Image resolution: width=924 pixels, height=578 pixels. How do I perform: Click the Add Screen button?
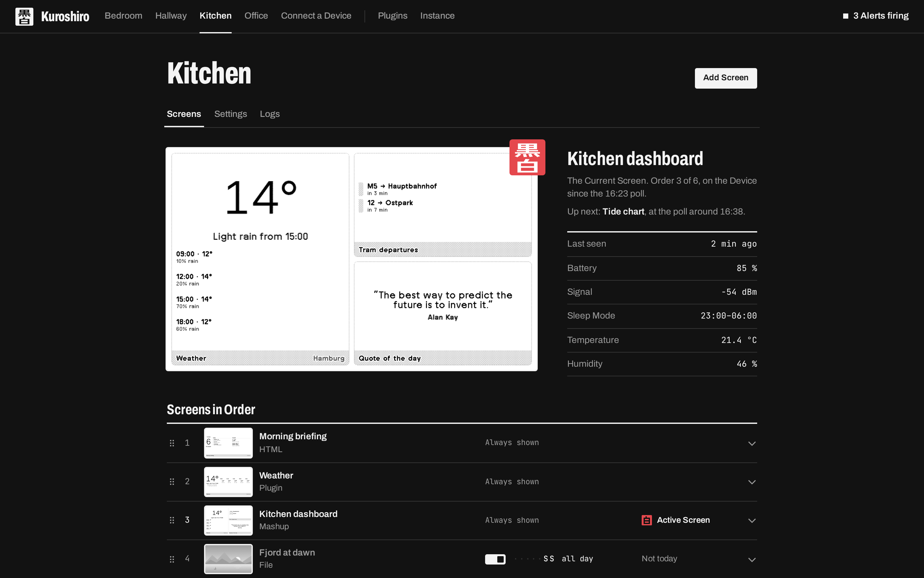pyautogui.click(x=725, y=78)
